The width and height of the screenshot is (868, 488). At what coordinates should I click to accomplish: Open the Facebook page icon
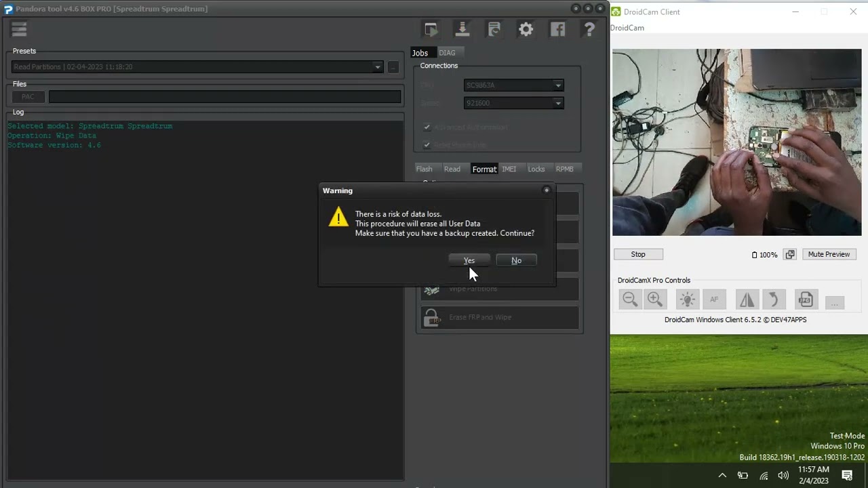[x=557, y=29]
